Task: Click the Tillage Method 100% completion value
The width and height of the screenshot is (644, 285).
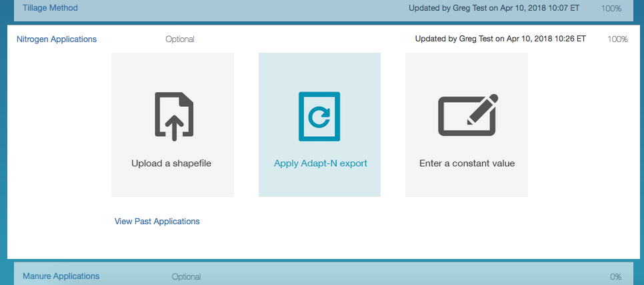Action: [611, 9]
